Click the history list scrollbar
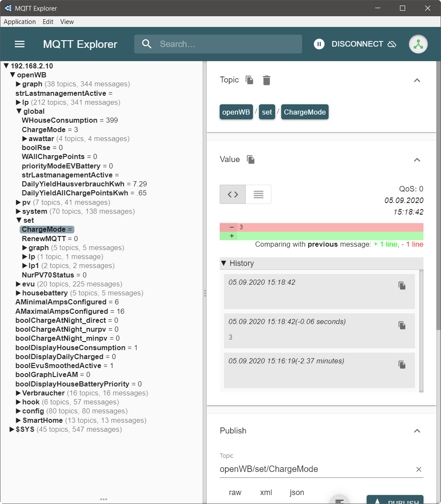This screenshot has width=441, height=504. pos(421,330)
